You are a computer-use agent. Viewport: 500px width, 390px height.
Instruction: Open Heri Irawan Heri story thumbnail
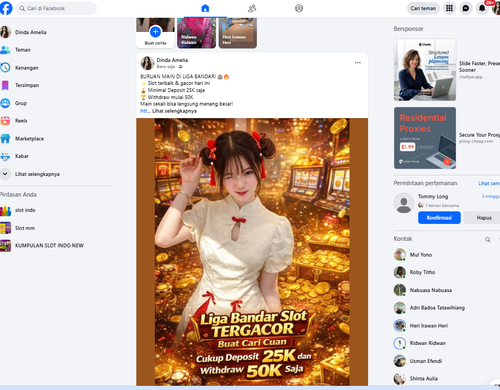(x=238, y=33)
